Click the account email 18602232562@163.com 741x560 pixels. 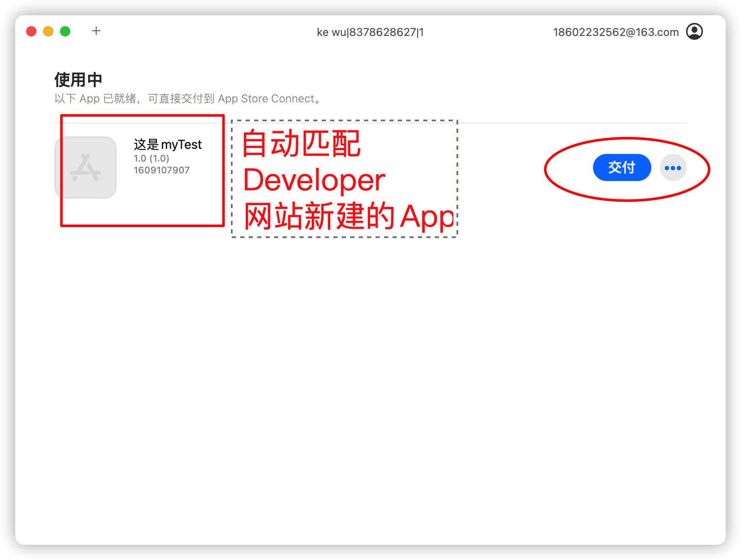pyautogui.click(x=616, y=32)
